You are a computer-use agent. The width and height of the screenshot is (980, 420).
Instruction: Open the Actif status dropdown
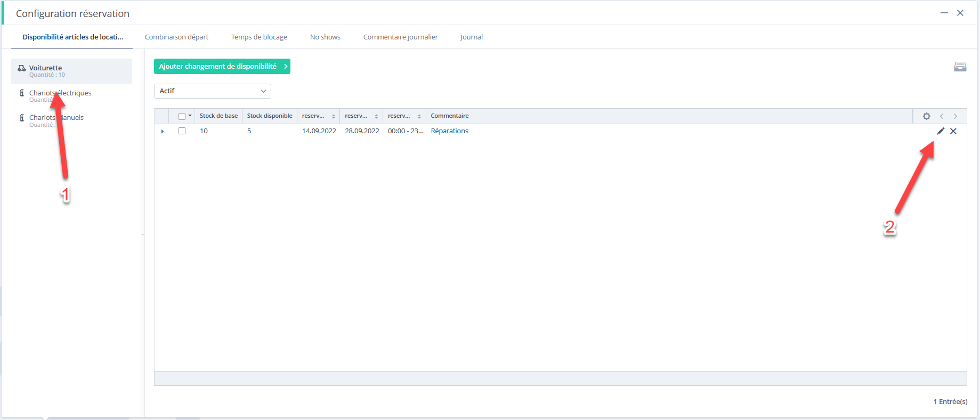click(x=213, y=91)
